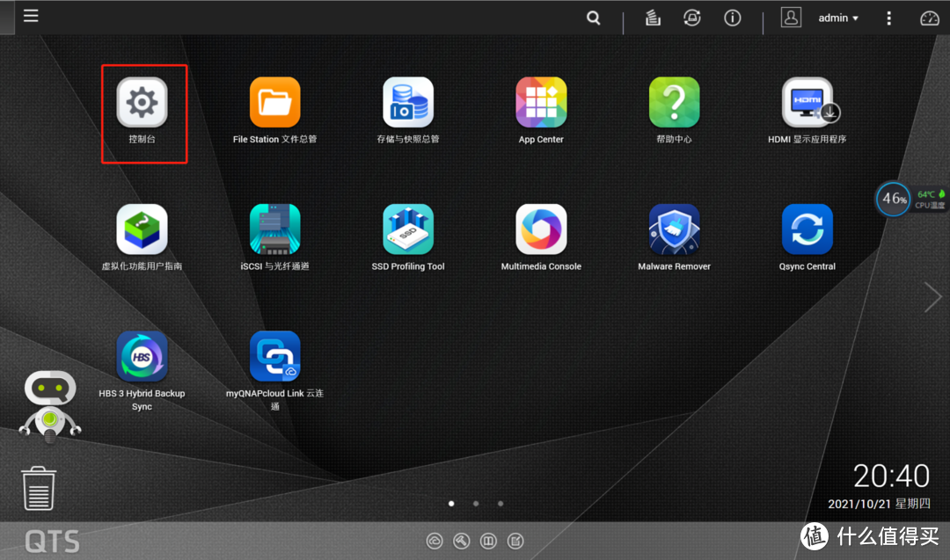Click the fourth bottom dock edit icon
This screenshot has width=950, height=560.
pos(515,542)
